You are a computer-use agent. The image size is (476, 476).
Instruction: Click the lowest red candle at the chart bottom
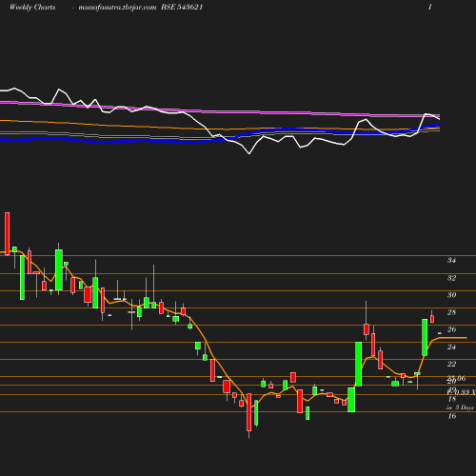pos(249,412)
